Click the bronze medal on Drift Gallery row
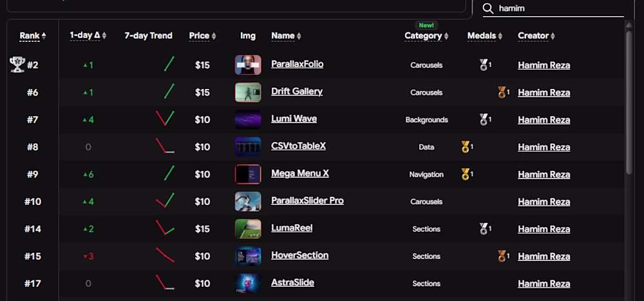This screenshot has width=644, height=301. [x=502, y=92]
